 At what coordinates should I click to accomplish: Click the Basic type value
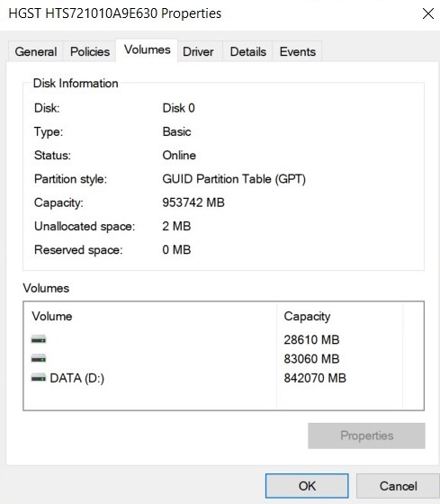176,131
